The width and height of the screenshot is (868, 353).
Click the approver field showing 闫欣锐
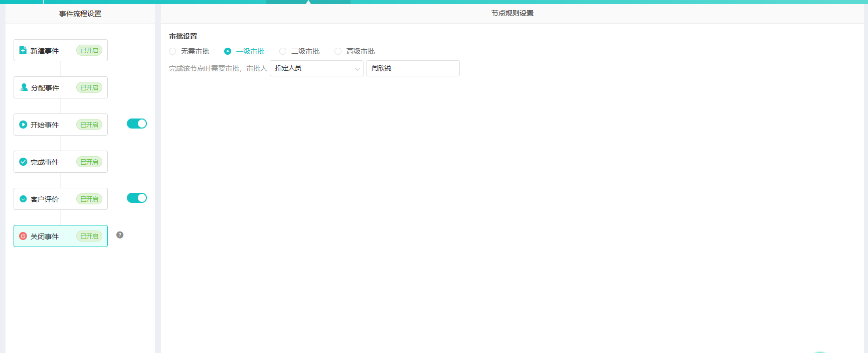click(x=413, y=68)
